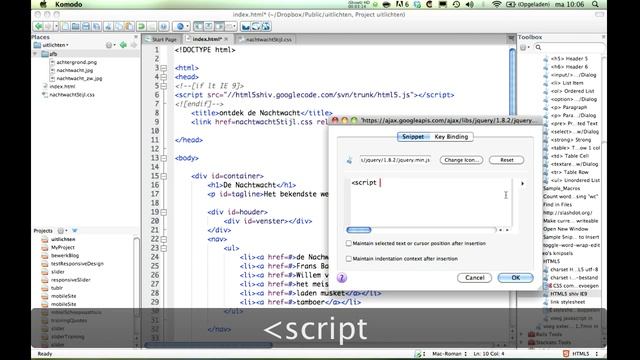The width and height of the screenshot is (640, 360).
Task: Open the Komodo application menu
Action: [69, 4]
